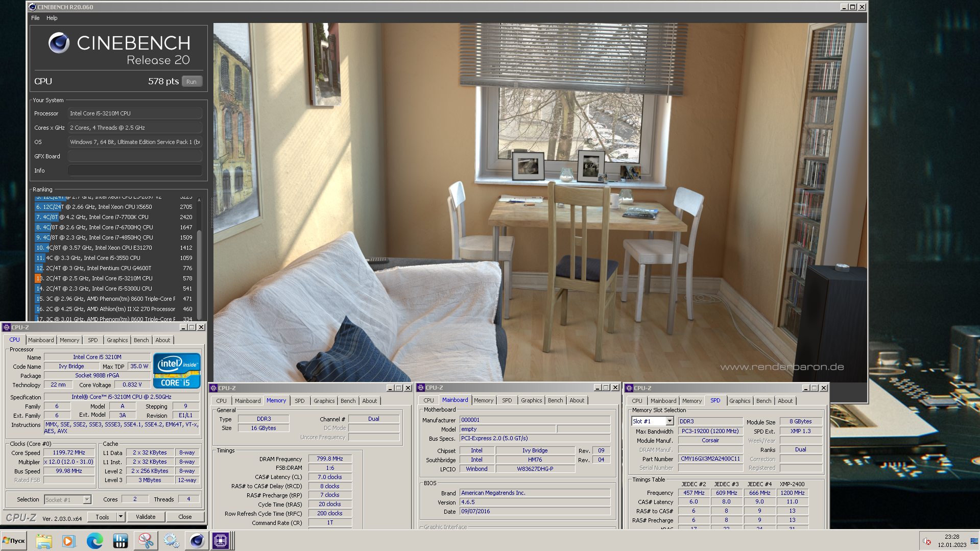
Task: Click the W83627DHG-P LPCIO field
Action: pyautogui.click(x=535, y=469)
